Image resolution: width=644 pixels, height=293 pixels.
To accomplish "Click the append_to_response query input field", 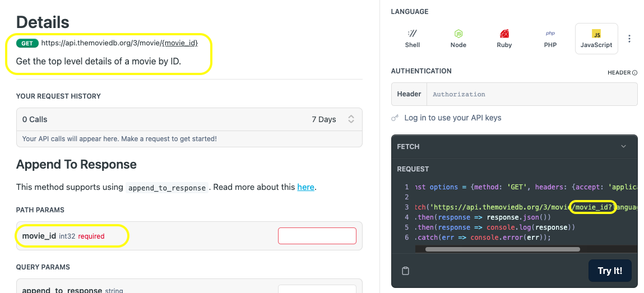I will point(317,289).
